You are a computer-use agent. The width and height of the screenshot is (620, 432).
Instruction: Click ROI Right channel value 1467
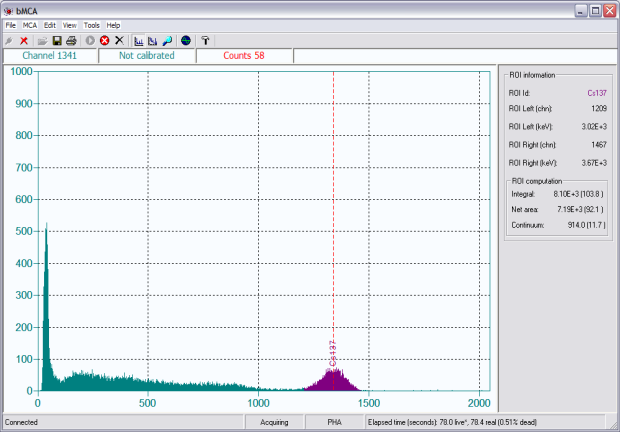coord(599,145)
